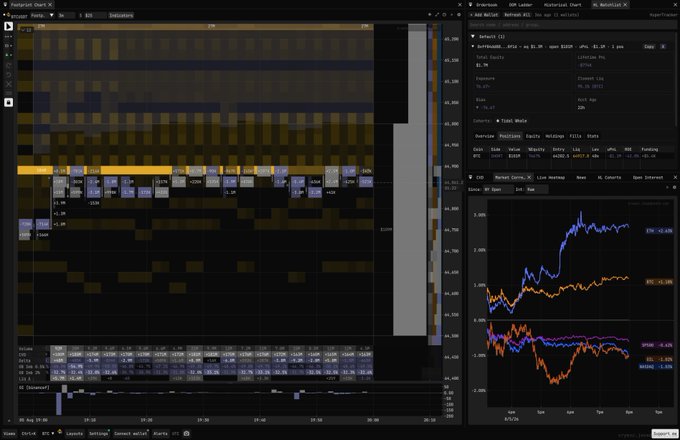Click the screenshot camera icon
Viewport: 680px width, 440px height.
click(x=186, y=433)
